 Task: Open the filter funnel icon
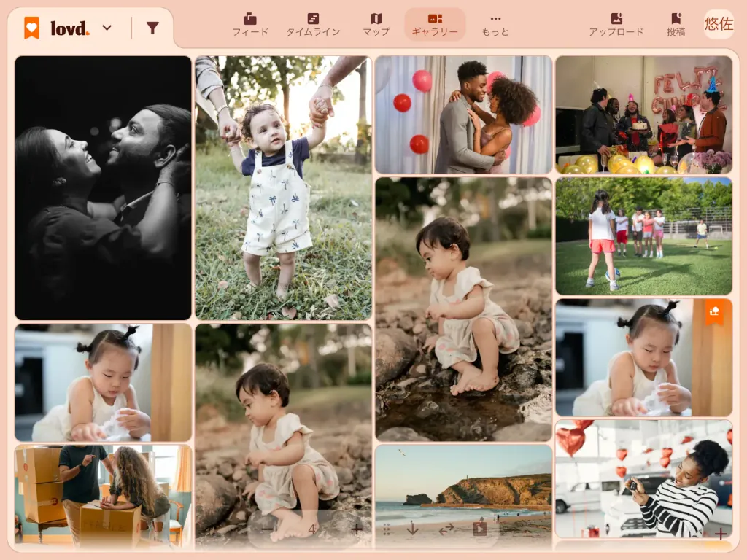[152, 28]
